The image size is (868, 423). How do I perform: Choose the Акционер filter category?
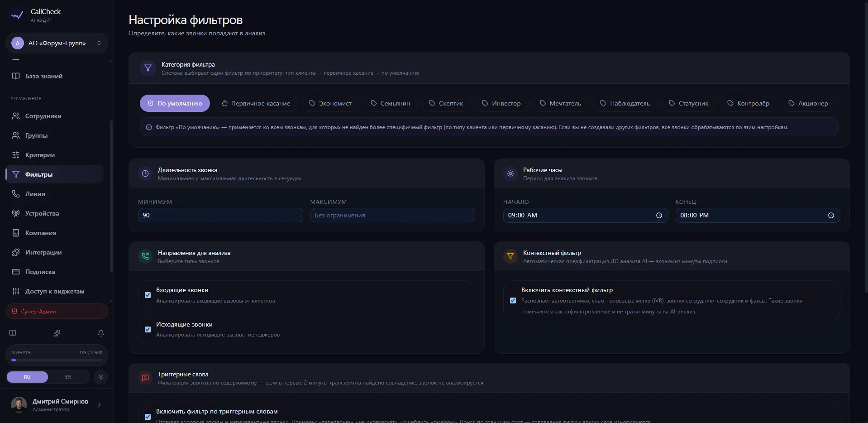tap(808, 103)
